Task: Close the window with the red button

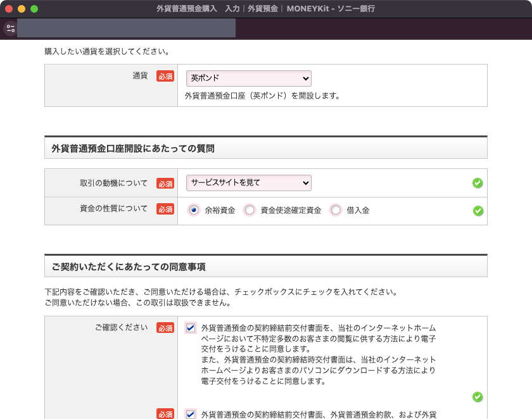Action: (x=9, y=9)
